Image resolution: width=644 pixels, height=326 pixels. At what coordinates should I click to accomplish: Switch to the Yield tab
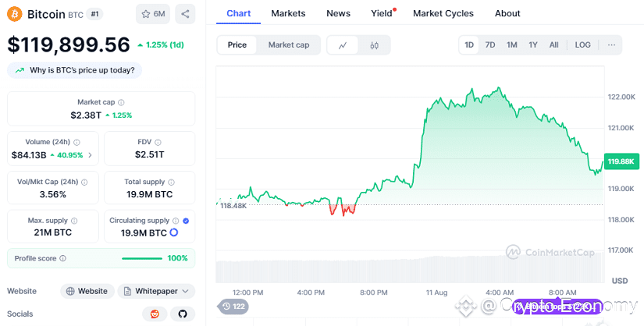coord(382,13)
